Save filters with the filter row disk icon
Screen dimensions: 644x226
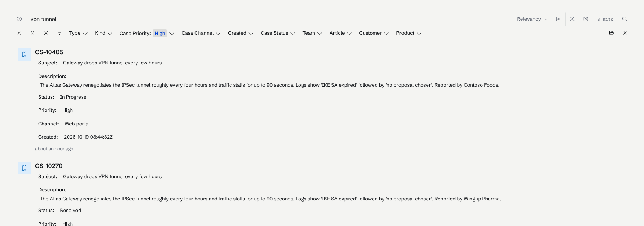click(x=625, y=33)
